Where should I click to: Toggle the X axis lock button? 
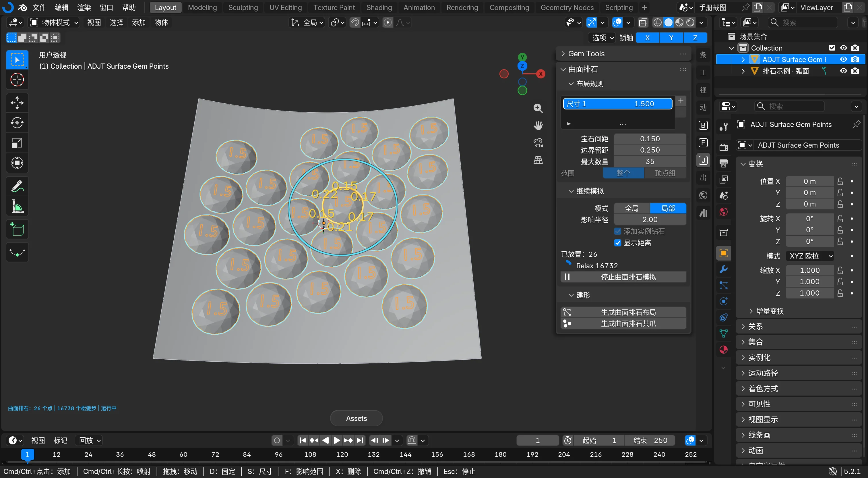point(647,38)
